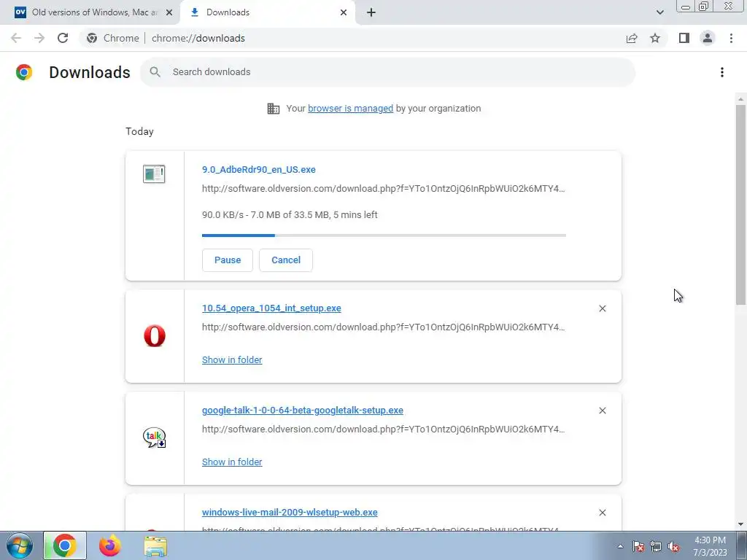The image size is (747, 560).
Task: Open Chrome's three-dot menu in the toolbar
Action: (731, 38)
